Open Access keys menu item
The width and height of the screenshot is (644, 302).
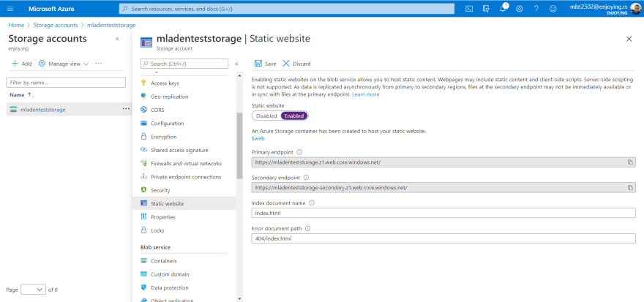pos(165,83)
